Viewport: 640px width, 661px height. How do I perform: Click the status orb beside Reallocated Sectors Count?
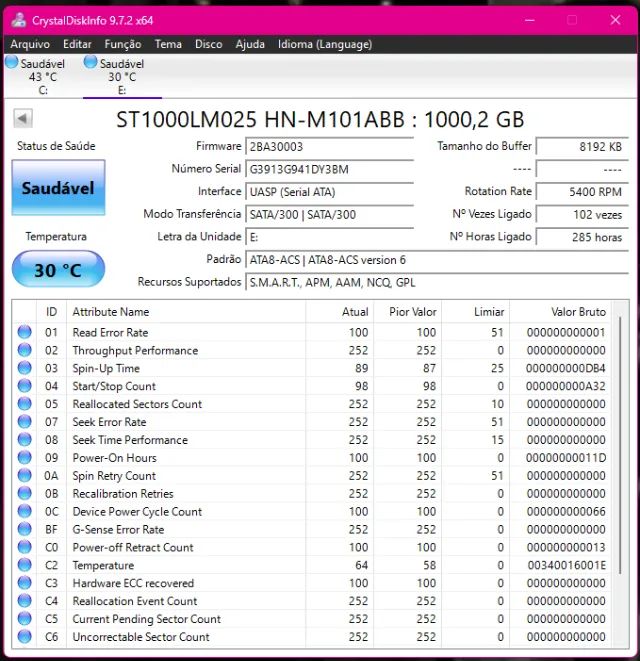[x=25, y=405]
